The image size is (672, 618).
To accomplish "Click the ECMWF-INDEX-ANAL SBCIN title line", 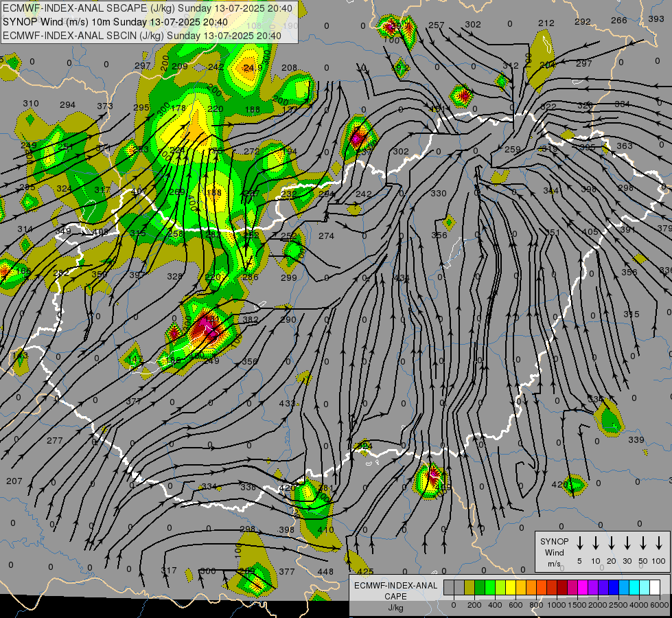I will click(x=142, y=36).
